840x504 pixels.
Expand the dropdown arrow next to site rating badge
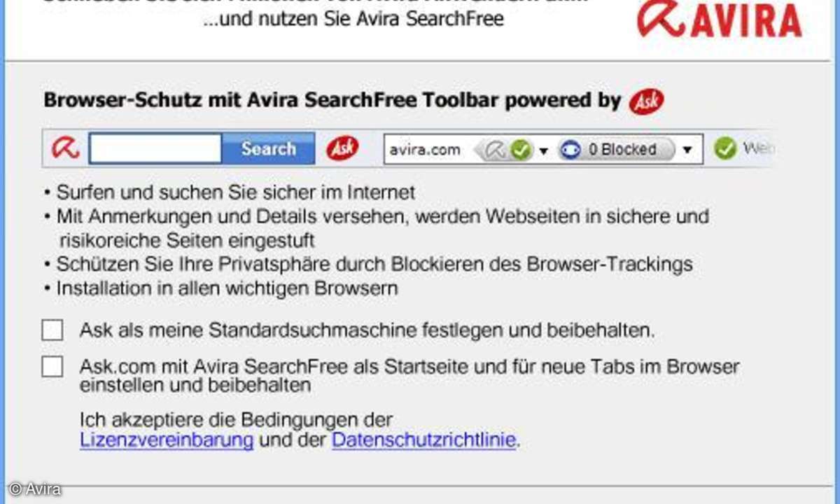point(544,150)
